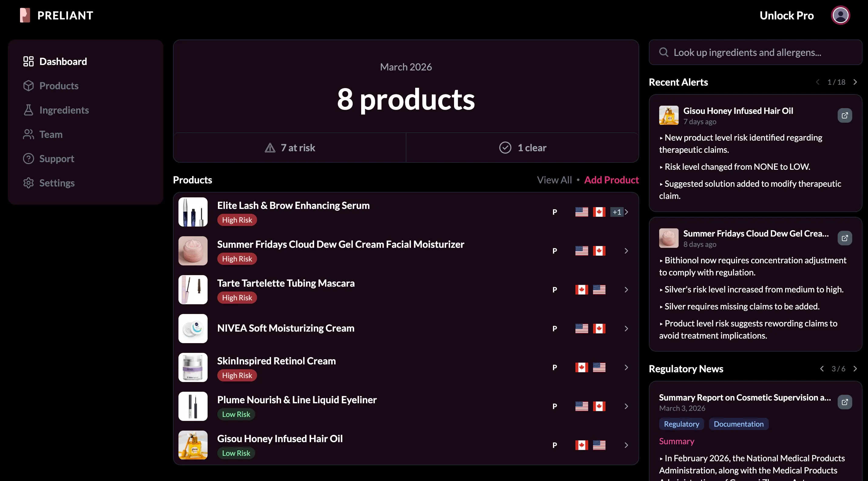Screen dimensions: 868x481
Task: Click the Regulatory tag on news item
Action: pyautogui.click(x=681, y=424)
